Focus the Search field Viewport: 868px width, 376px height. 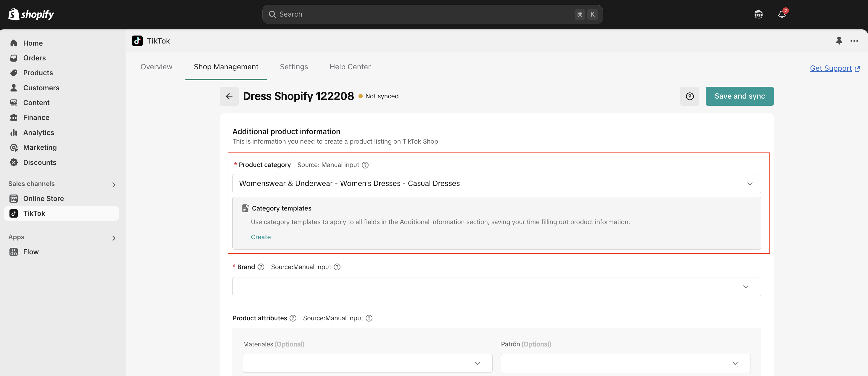(x=432, y=14)
